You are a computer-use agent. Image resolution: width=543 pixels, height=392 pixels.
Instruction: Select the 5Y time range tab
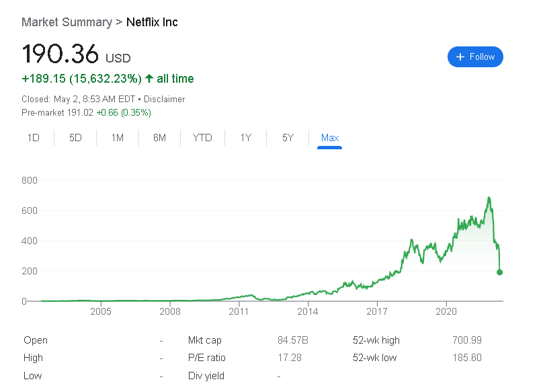point(288,138)
